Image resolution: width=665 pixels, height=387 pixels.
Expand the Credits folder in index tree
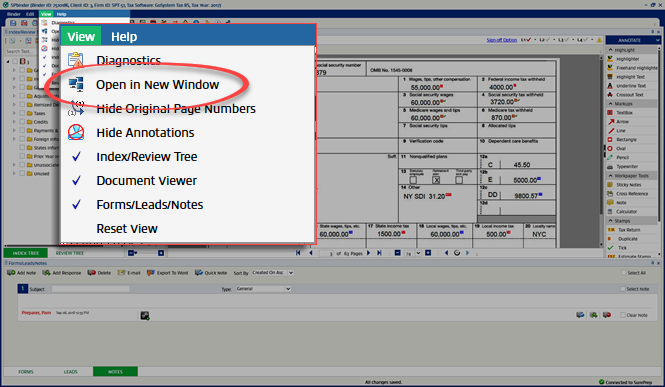(x=14, y=122)
